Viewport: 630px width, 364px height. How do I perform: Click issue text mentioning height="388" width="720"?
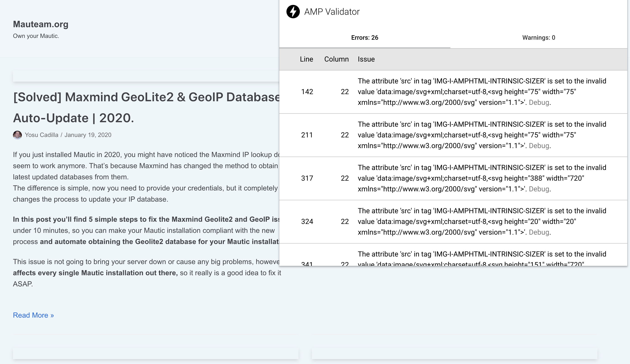coord(482,178)
